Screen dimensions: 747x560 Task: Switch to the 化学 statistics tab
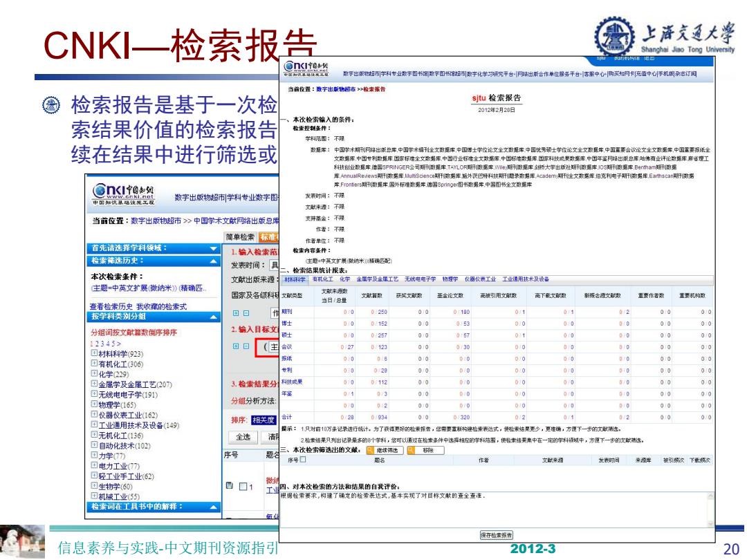pos(345,279)
